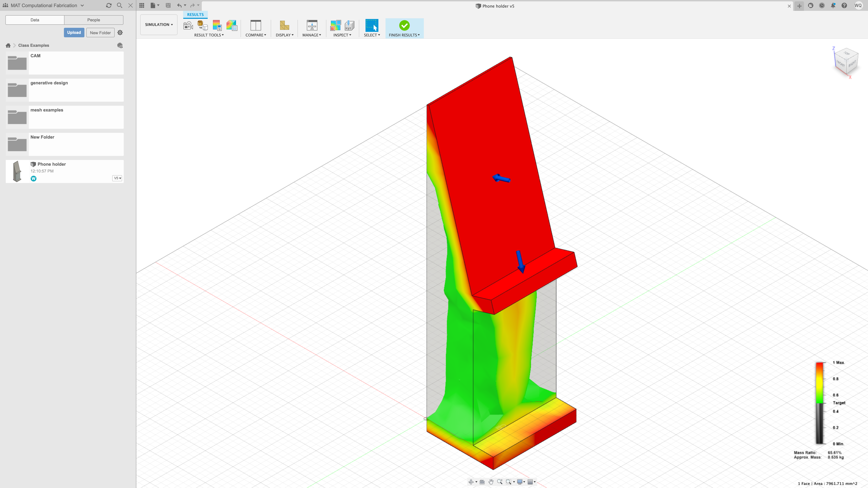Open the generative design folder

[x=65, y=90]
